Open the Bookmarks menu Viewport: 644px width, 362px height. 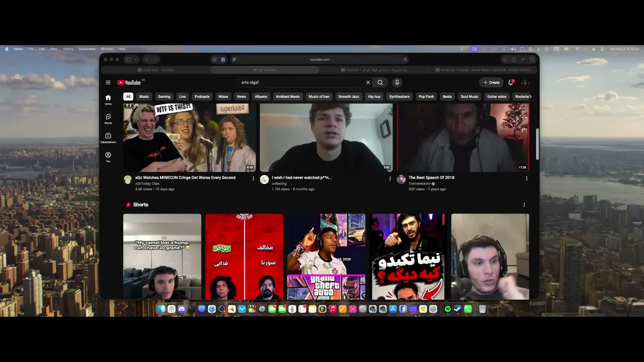click(87, 49)
